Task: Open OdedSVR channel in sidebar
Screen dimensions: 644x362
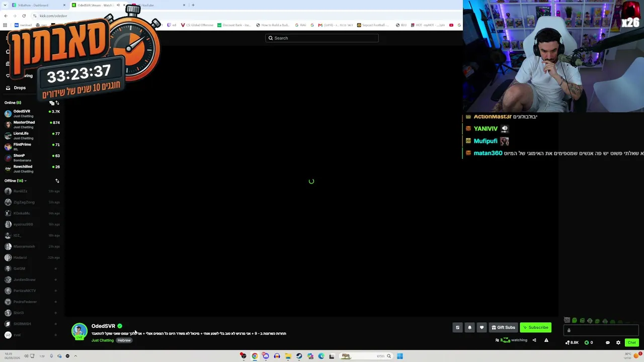Action: [32, 114]
